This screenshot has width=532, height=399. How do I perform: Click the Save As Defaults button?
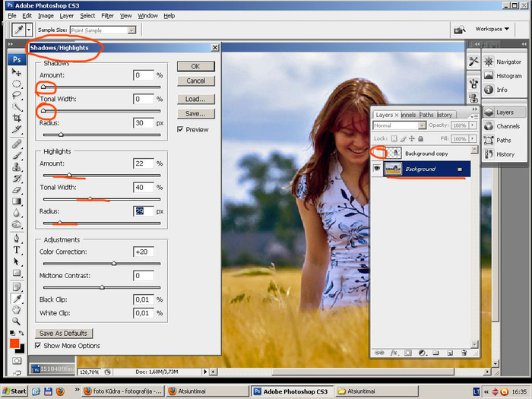pyautogui.click(x=65, y=334)
